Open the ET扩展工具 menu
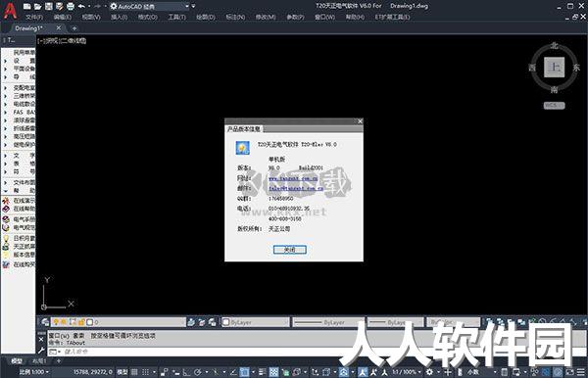Viewport: 588px width, 378px height. (392, 17)
